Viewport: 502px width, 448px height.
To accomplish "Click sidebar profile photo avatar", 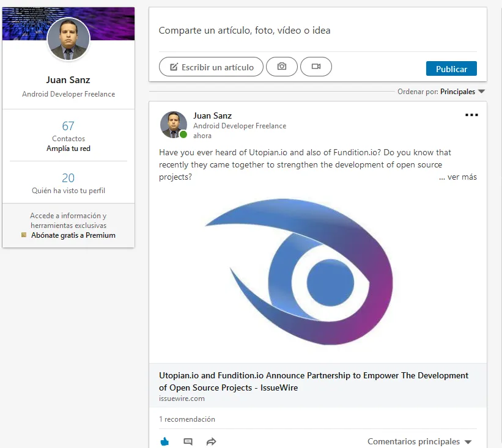I will 68,39.
